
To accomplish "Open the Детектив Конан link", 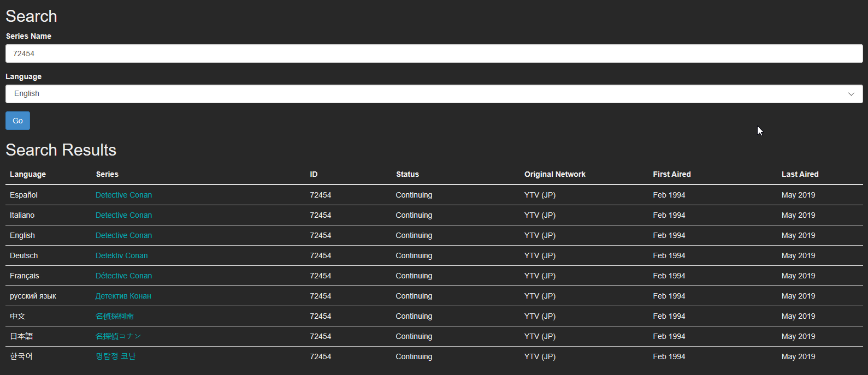I will point(123,296).
